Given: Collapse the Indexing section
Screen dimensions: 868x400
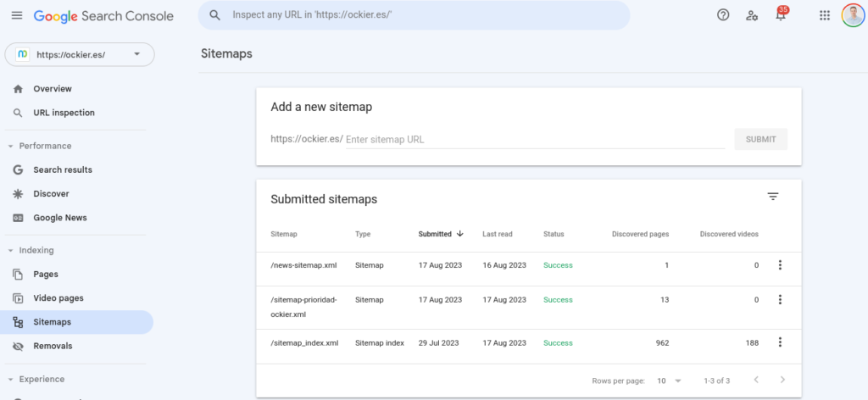Looking at the screenshot, I should click(10, 251).
